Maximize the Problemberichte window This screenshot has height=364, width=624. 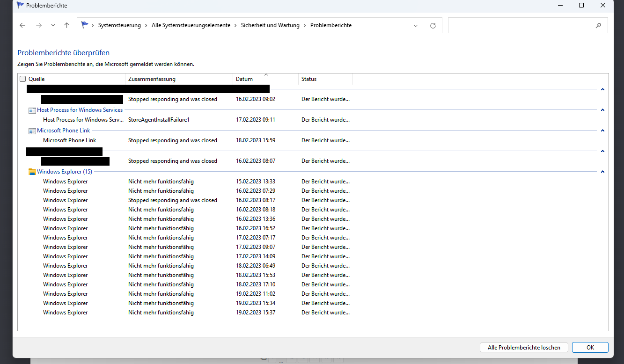[x=581, y=6]
